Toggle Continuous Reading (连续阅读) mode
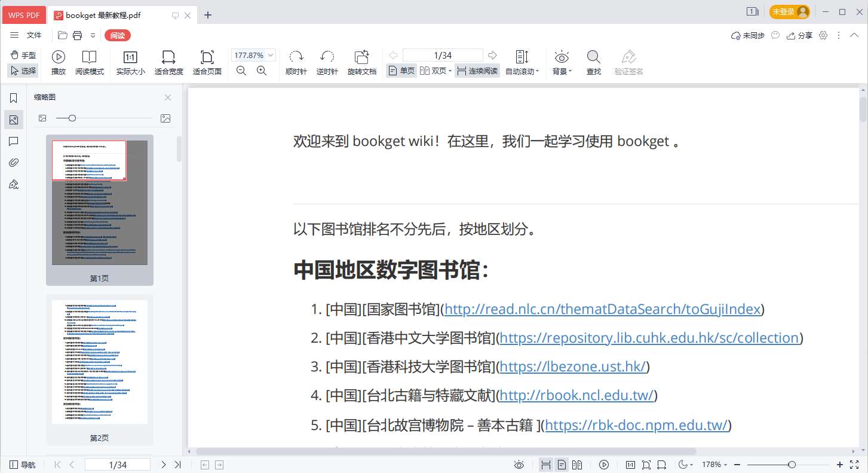This screenshot has width=868, height=473. tap(477, 71)
